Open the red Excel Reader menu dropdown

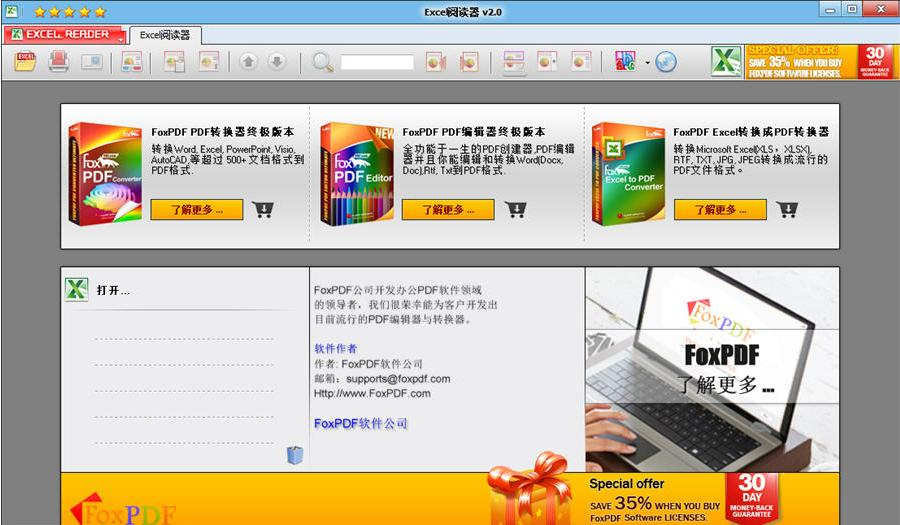[x=65, y=35]
